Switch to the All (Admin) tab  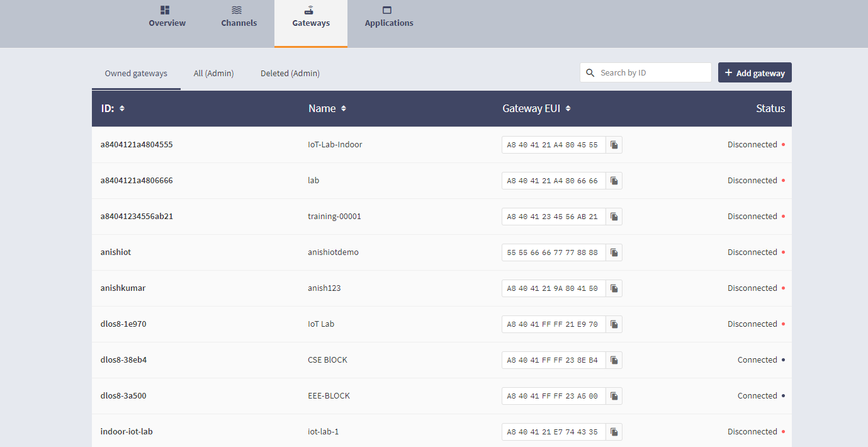[x=213, y=73]
